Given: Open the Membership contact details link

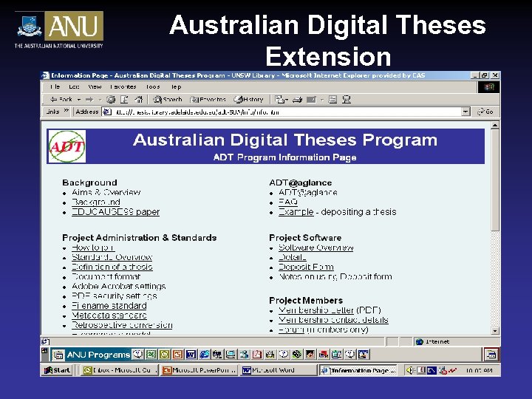Looking at the screenshot, I should [x=333, y=320].
